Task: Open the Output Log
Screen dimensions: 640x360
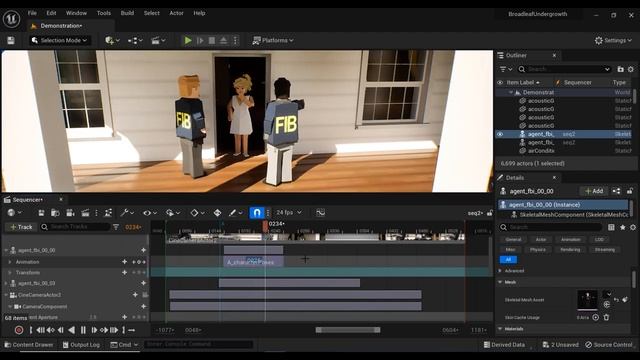Action: pos(81,345)
